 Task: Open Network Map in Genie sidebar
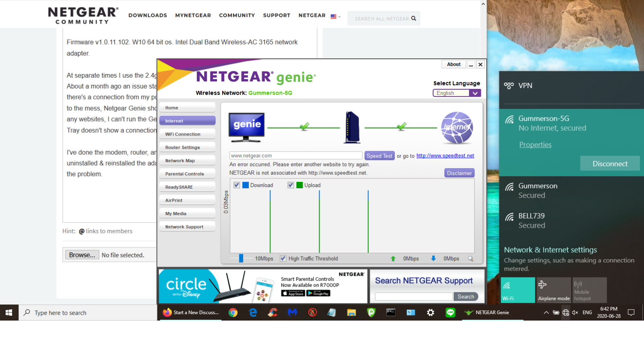187,160
